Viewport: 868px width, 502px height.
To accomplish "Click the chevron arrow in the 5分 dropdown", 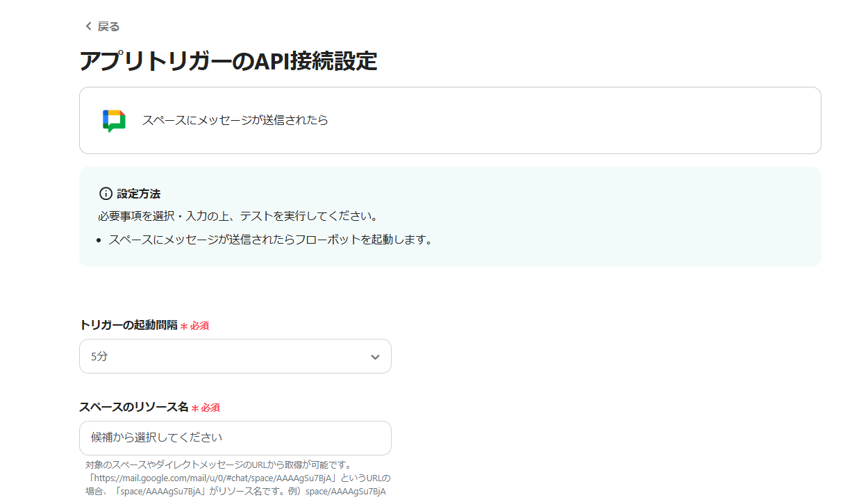I will coord(375,357).
